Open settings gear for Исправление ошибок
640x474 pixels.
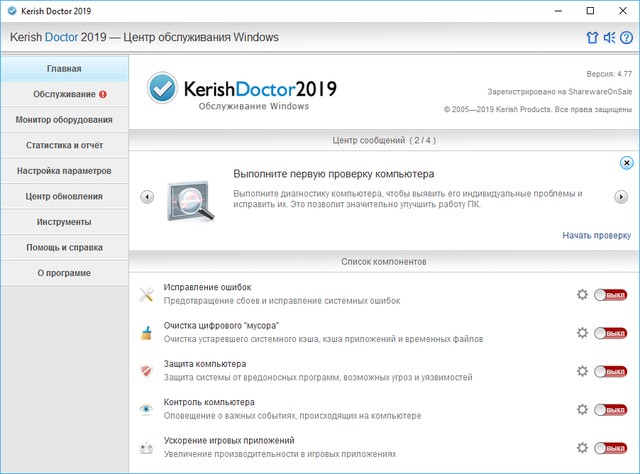582,294
